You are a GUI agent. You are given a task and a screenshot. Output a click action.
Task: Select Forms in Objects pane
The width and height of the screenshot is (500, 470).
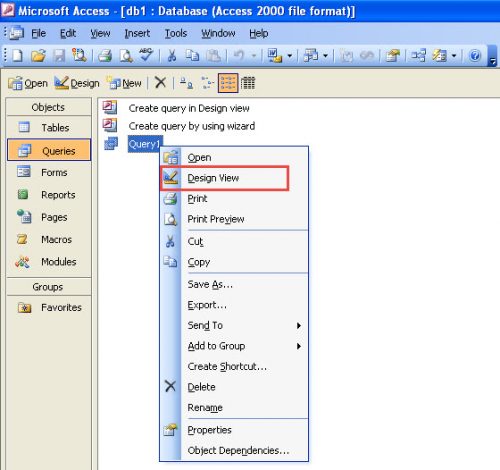[x=49, y=172]
